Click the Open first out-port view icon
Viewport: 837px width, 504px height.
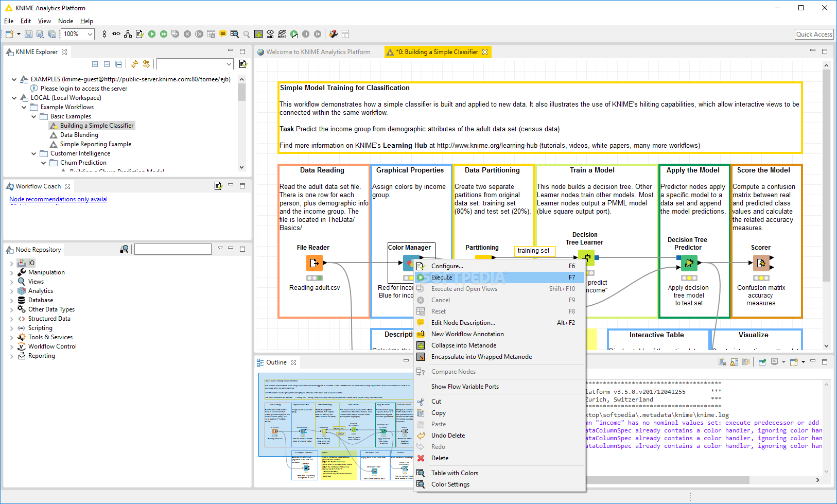[x=234, y=34]
